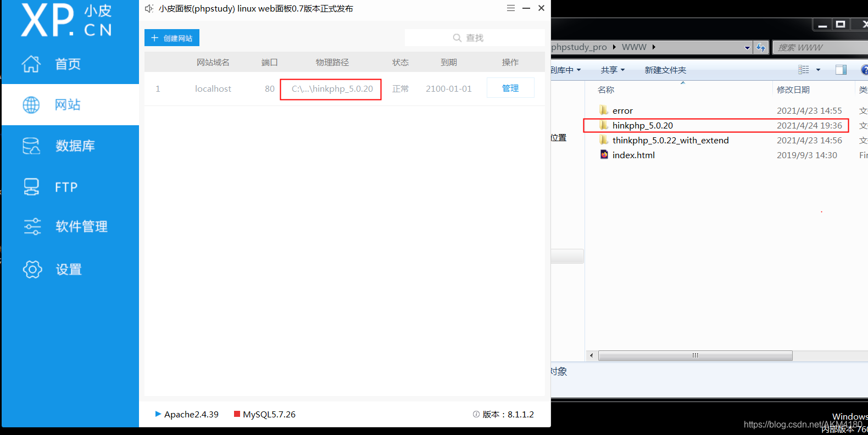Click the globe icon beside 网站

31,104
